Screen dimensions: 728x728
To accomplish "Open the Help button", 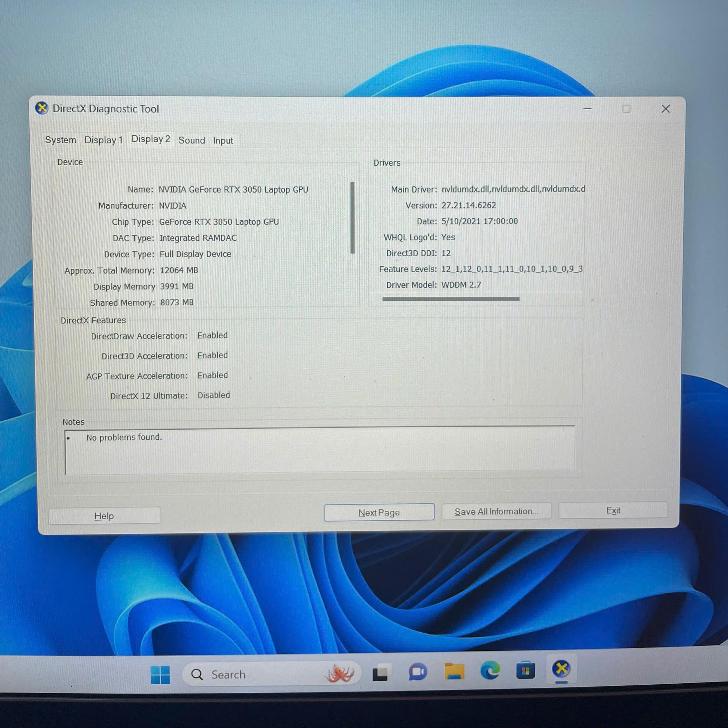I will coord(104,516).
